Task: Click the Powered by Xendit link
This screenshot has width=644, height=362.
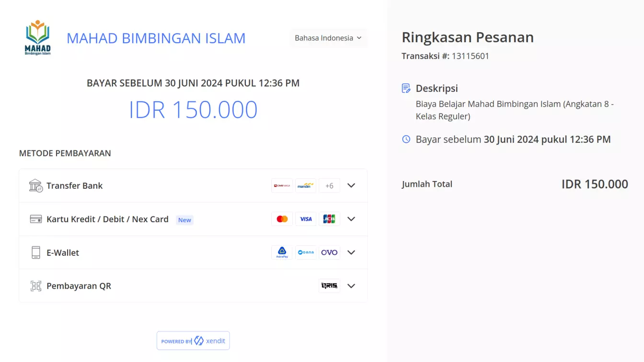Action: (x=193, y=340)
